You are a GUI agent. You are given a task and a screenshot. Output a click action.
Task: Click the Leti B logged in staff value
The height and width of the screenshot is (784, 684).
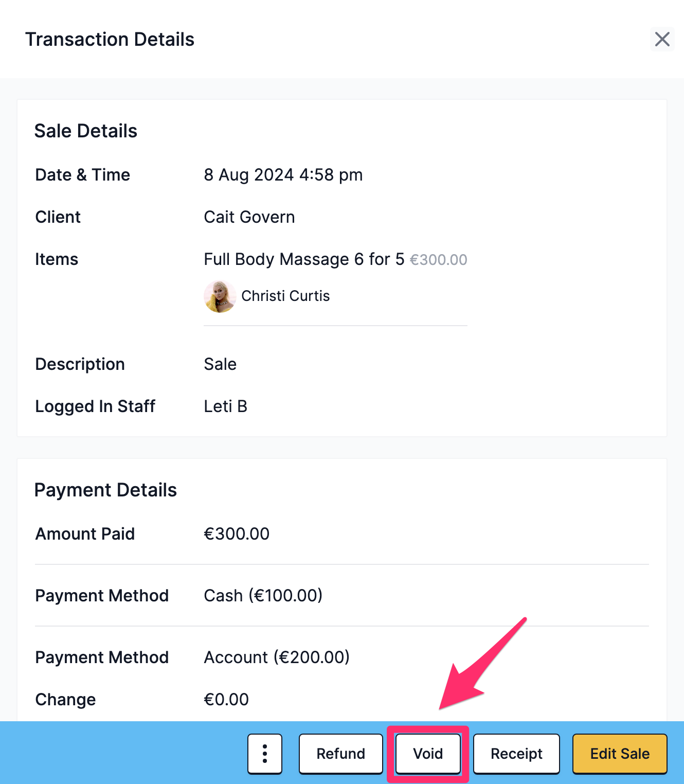[x=226, y=406]
